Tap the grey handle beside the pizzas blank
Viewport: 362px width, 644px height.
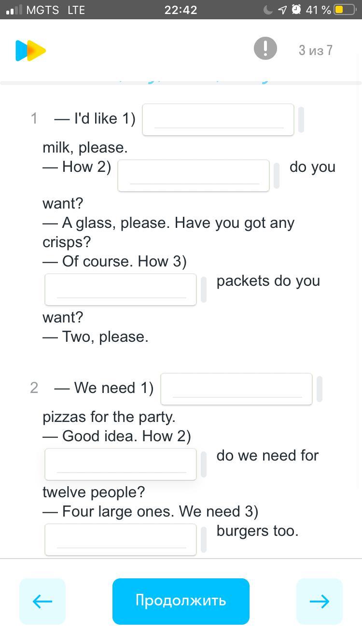click(320, 389)
